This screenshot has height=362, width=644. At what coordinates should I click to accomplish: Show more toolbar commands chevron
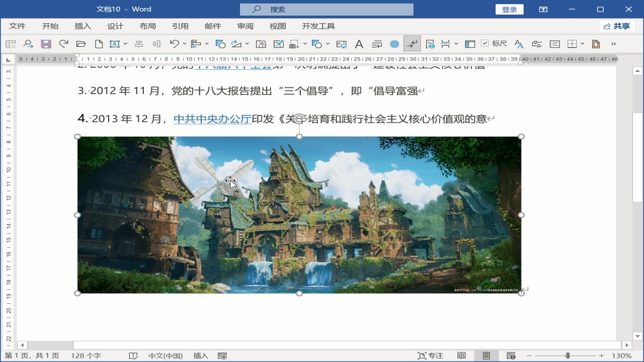pos(613,44)
